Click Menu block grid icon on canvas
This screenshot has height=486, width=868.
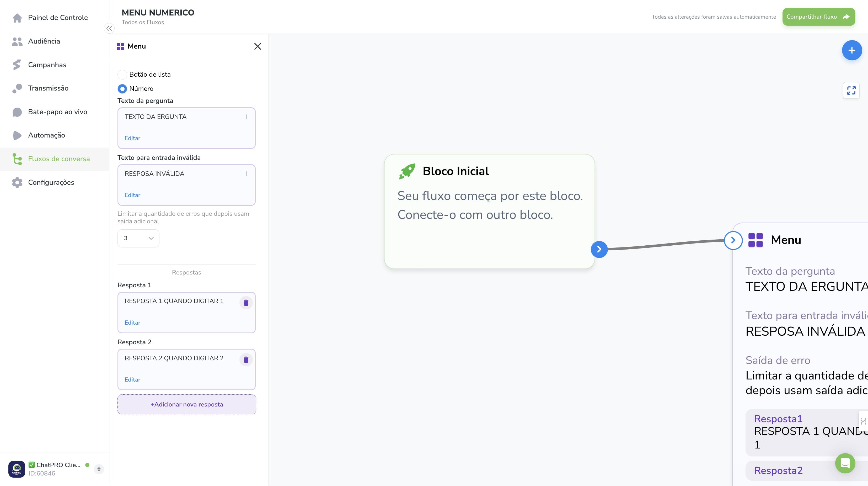click(x=756, y=240)
